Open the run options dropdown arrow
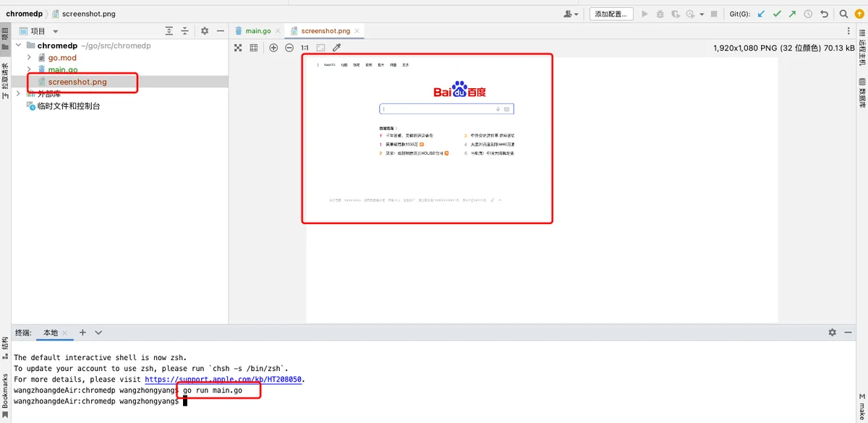The image size is (868, 423). point(702,14)
